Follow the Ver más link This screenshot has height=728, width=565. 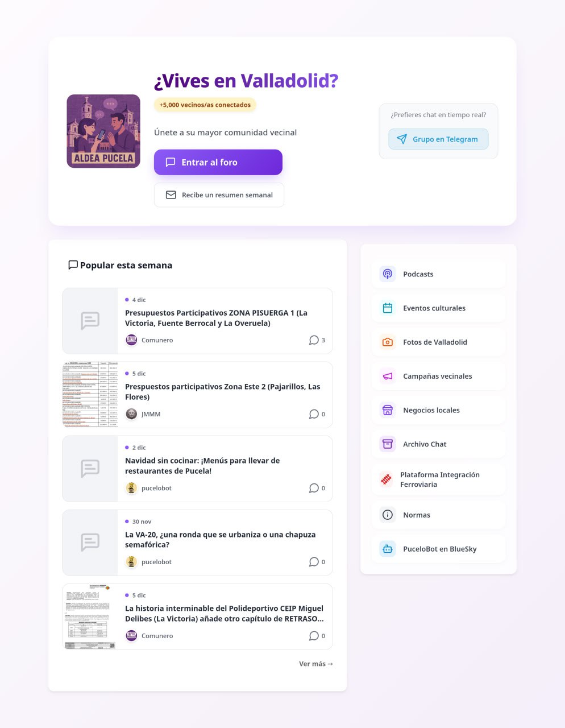click(316, 664)
